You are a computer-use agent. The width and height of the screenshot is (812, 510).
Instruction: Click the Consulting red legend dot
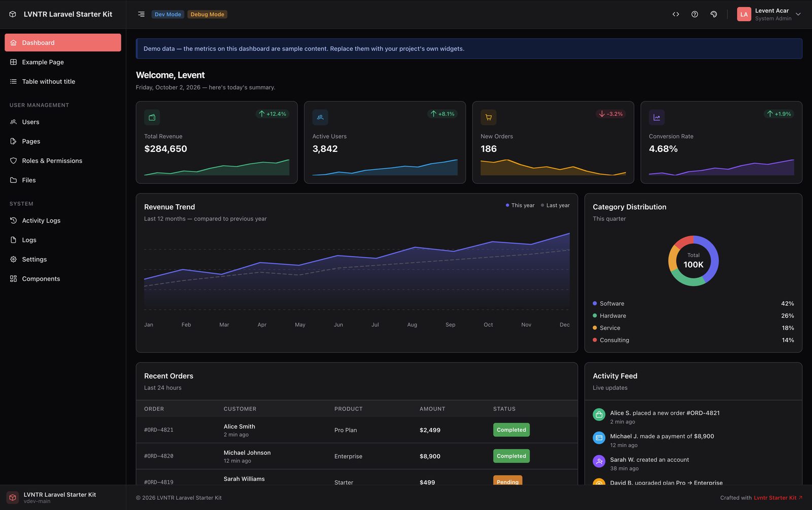click(x=595, y=340)
